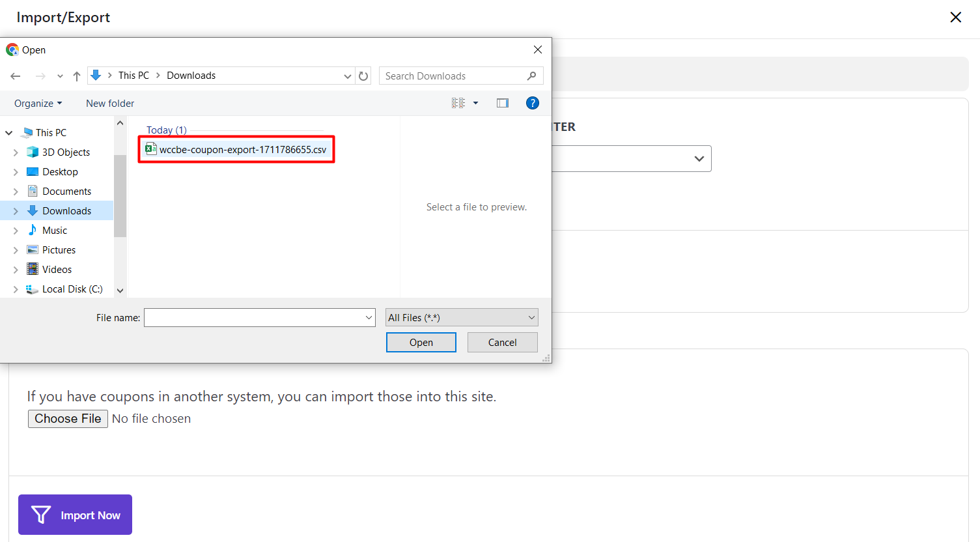
Task: Close the Import/Export panel
Action: coord(955,18)
